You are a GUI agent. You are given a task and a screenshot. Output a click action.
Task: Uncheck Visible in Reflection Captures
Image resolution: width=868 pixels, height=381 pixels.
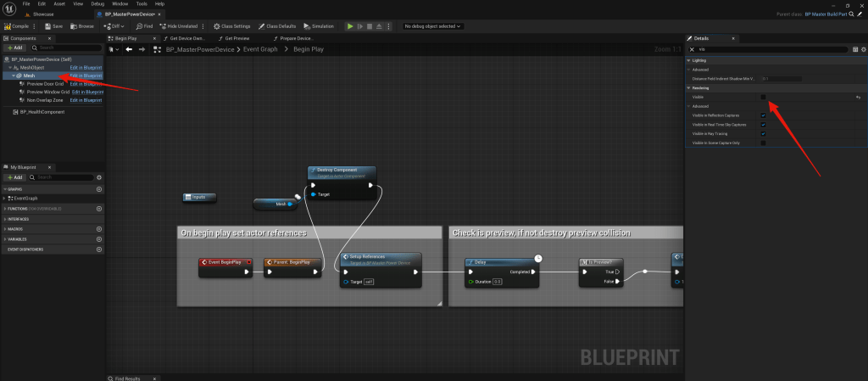click(x=764, y=115)
